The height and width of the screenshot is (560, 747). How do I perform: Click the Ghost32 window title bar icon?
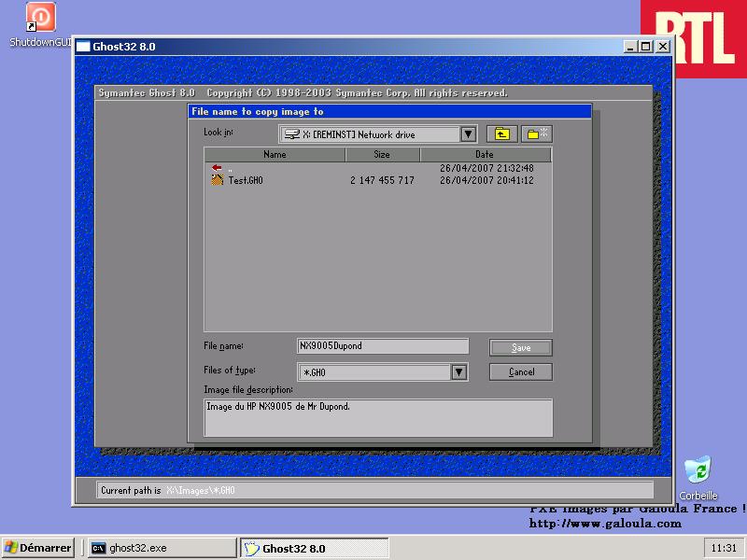coord(82,47)
